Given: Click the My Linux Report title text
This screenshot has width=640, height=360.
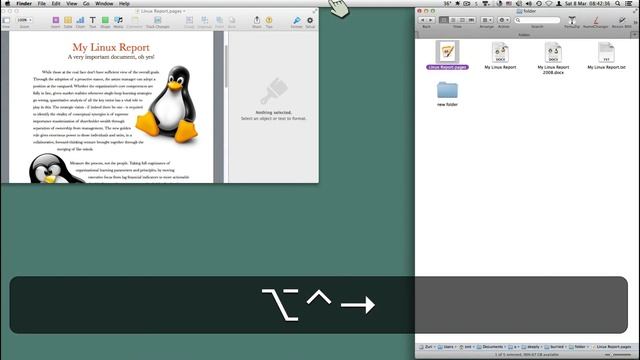Looking at the screenshot, I should [x=111, y=47].
